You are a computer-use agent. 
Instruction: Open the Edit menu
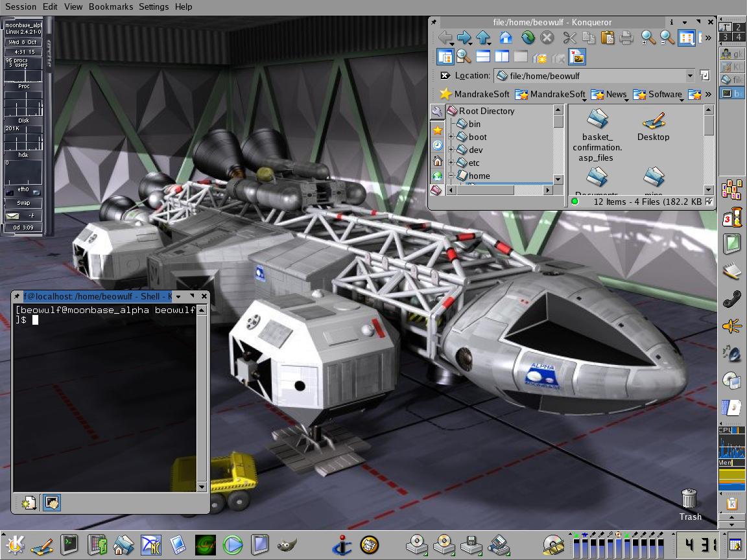click(x=49, y=6)
